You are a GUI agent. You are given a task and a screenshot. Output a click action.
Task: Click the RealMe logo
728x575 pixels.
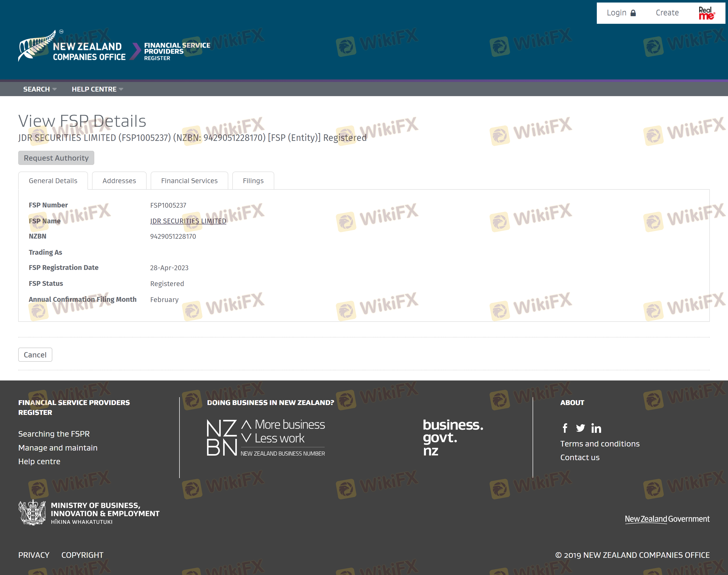[706, 13]
